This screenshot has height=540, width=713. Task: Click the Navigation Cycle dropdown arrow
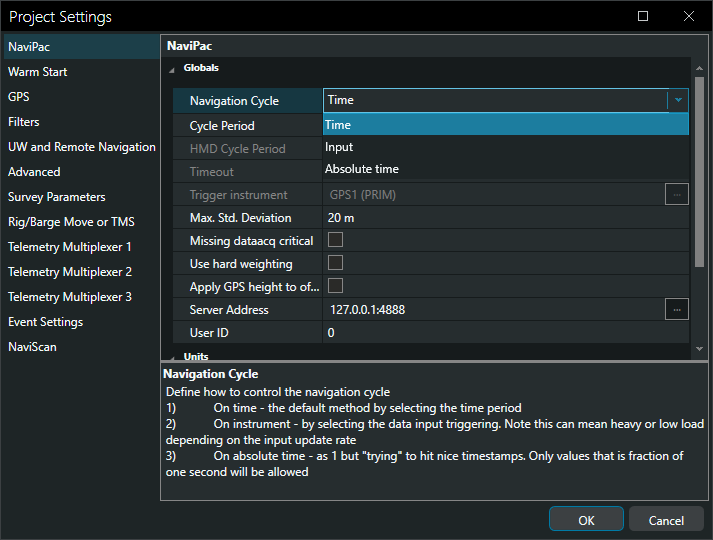[678, 100]
